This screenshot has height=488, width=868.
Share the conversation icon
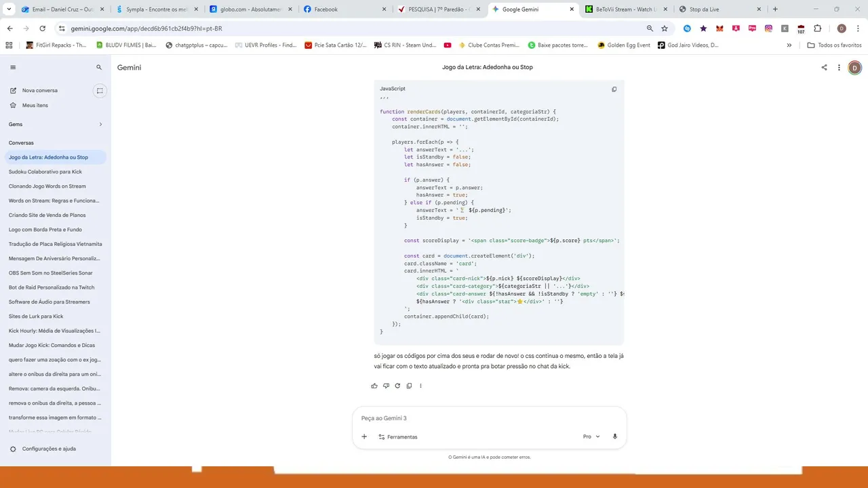(x=824, y=67)
